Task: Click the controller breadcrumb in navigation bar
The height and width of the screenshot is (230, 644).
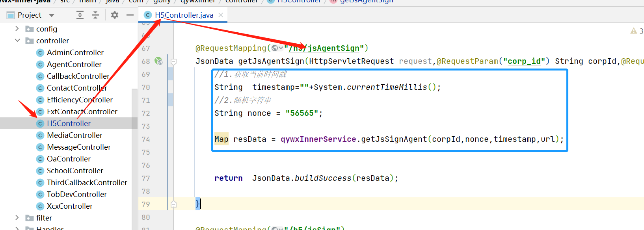Action: click(x=241, y=1)
